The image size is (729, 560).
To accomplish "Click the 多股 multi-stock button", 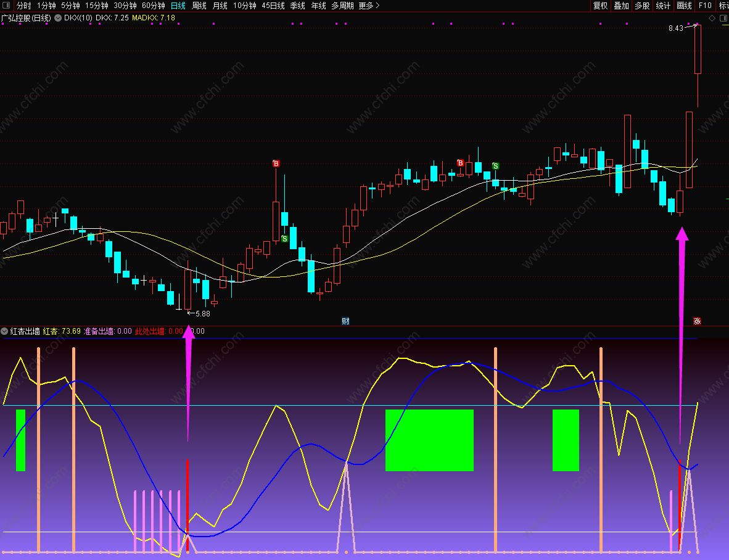I will 642,6.
